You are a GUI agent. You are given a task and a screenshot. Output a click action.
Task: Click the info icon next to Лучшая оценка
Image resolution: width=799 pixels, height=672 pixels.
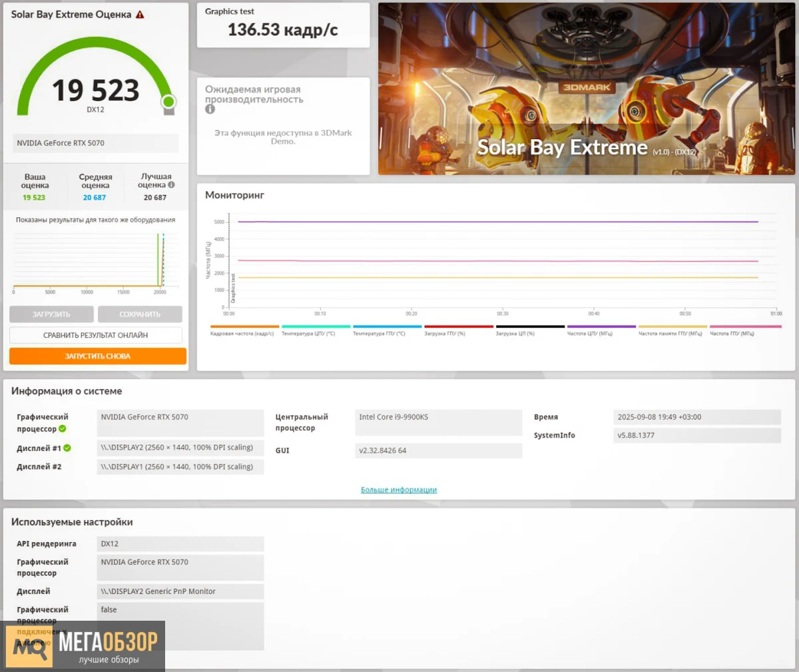pos(171,185)
